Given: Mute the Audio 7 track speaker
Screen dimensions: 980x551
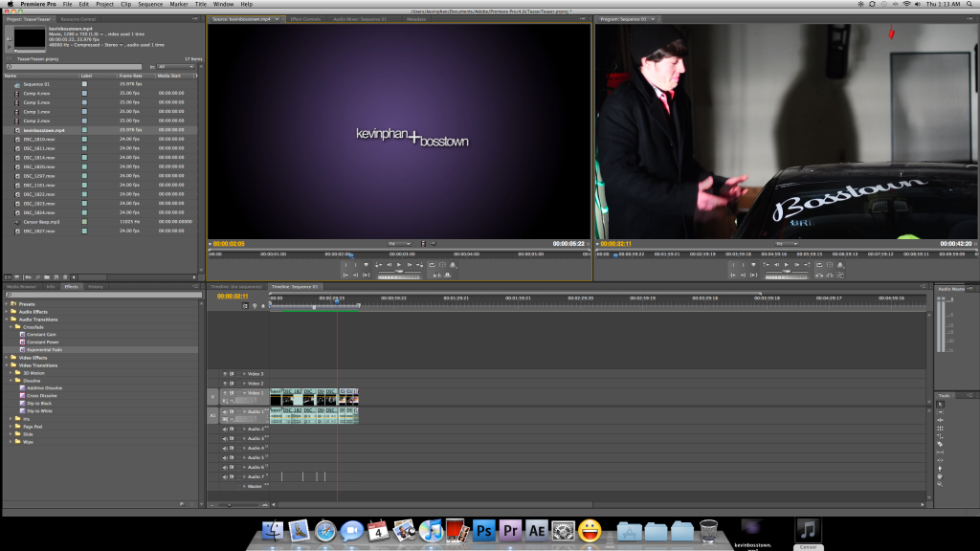Looking at the screenshot, I should [x=225, y=476].
